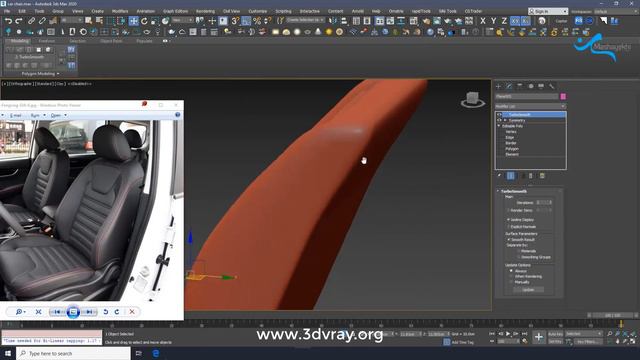Click the teapot Render Setup icon
640x360 pixels.
(x=426, y=21)
